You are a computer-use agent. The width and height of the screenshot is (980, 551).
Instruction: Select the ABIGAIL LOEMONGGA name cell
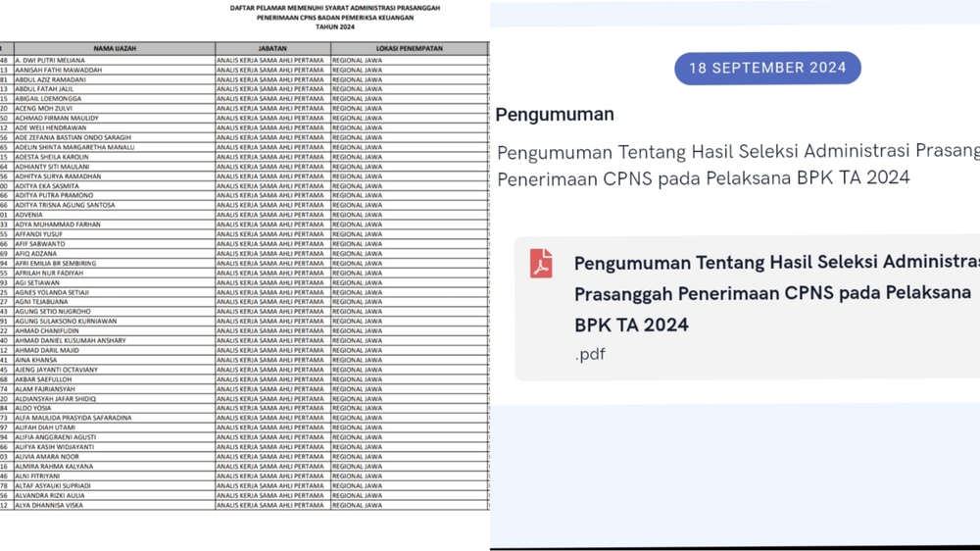48,98
